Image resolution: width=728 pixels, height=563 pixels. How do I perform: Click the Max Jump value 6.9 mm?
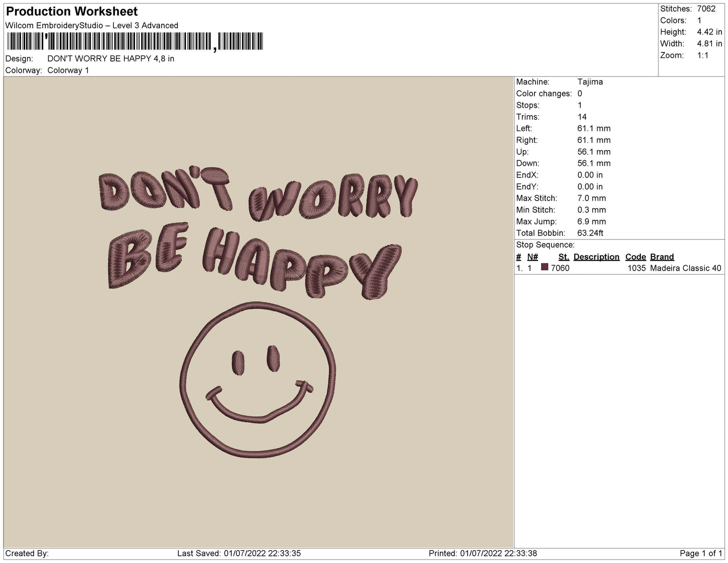tap(591, 221)
